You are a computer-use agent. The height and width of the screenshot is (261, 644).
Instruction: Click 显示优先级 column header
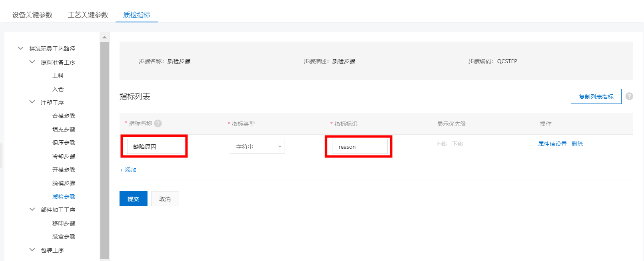pos(452,124)
